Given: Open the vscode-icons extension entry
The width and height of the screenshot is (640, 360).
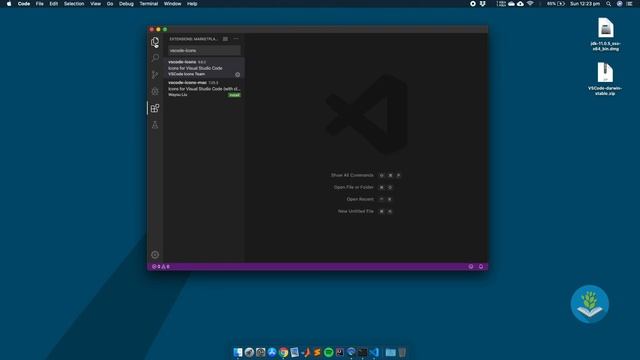Looking at the screenshot, I should (204, 68).
